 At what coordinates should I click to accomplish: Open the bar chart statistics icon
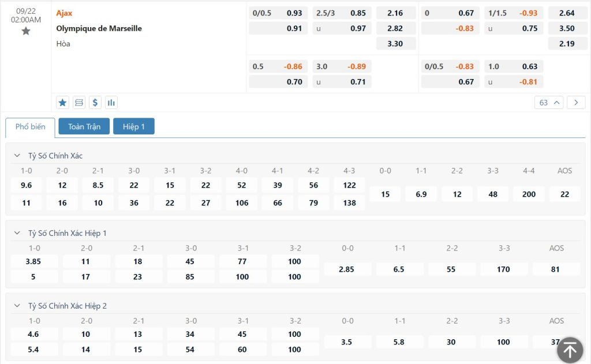click(111, 103)
